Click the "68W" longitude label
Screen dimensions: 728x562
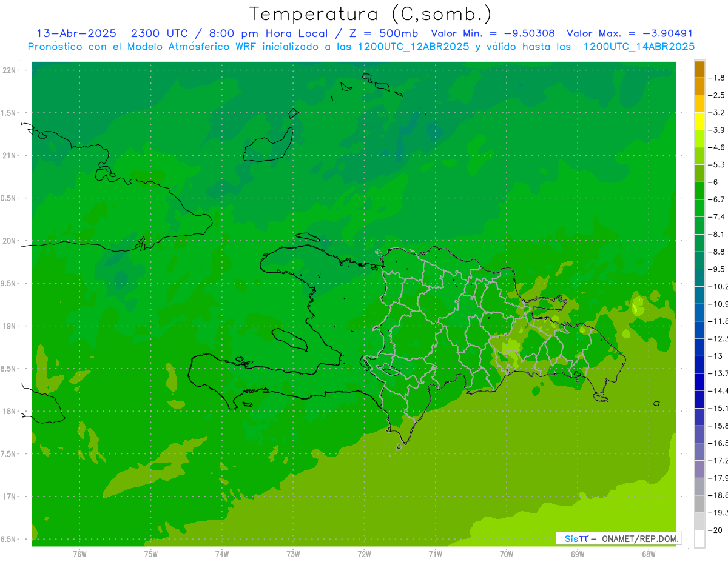[649, 554]
